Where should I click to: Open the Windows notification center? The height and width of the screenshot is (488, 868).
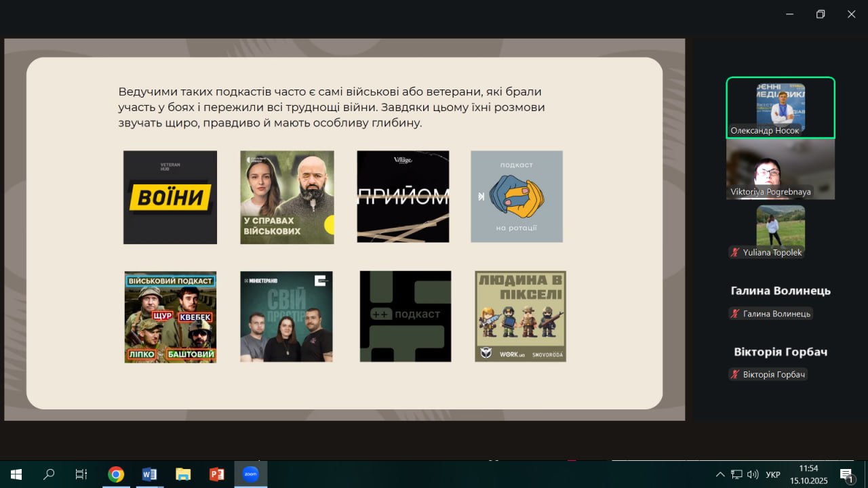click(x=846, y=474)
